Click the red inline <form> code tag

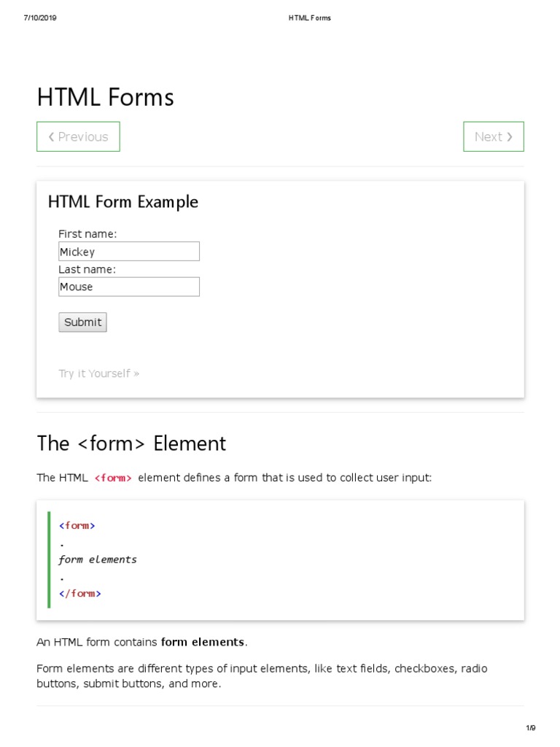point(113,479)
